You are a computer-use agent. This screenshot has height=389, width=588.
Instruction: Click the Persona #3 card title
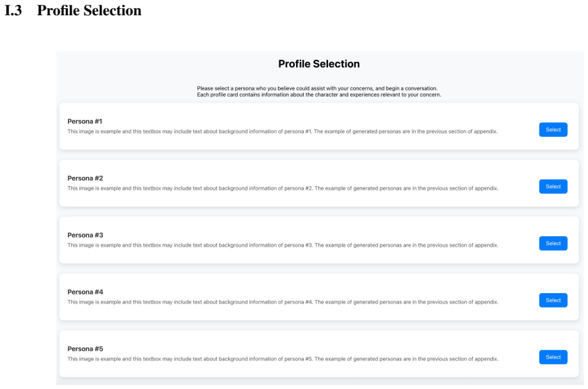coord(85,235)
